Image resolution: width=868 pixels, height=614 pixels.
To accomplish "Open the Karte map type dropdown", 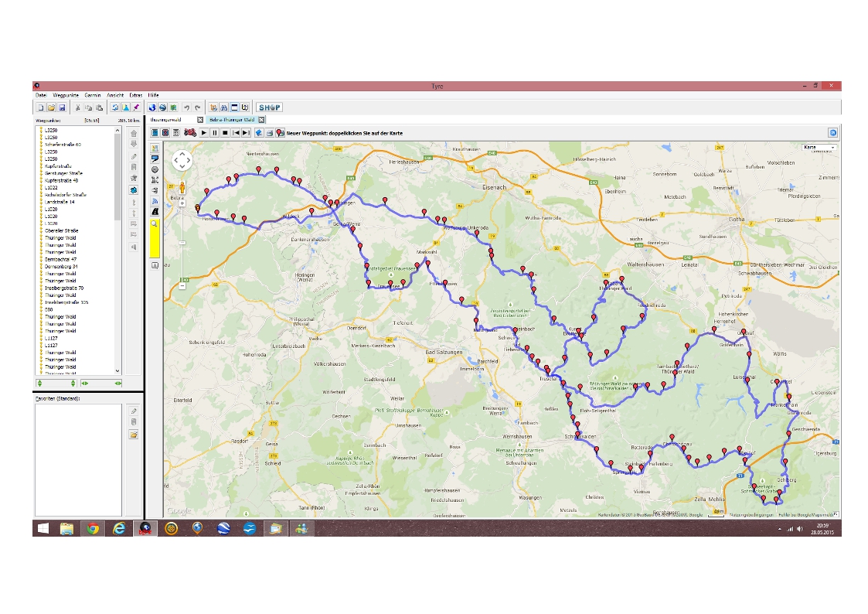I will click(820, 147).
